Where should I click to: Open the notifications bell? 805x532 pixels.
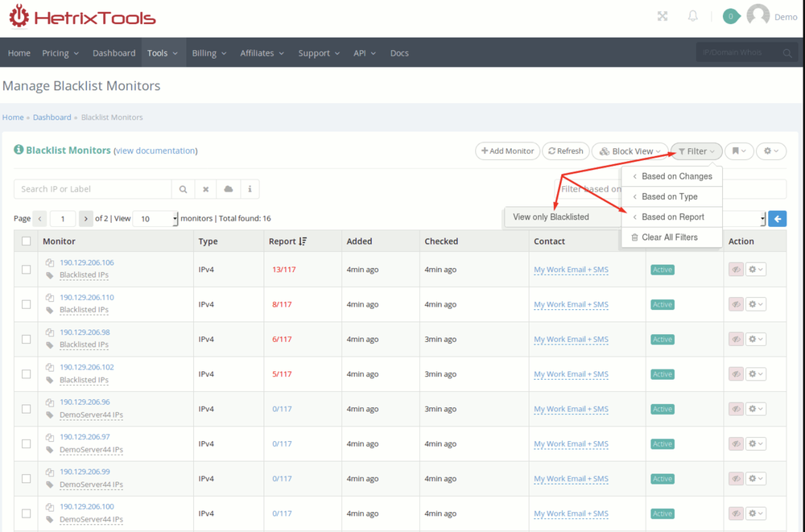tap(692, 16)
